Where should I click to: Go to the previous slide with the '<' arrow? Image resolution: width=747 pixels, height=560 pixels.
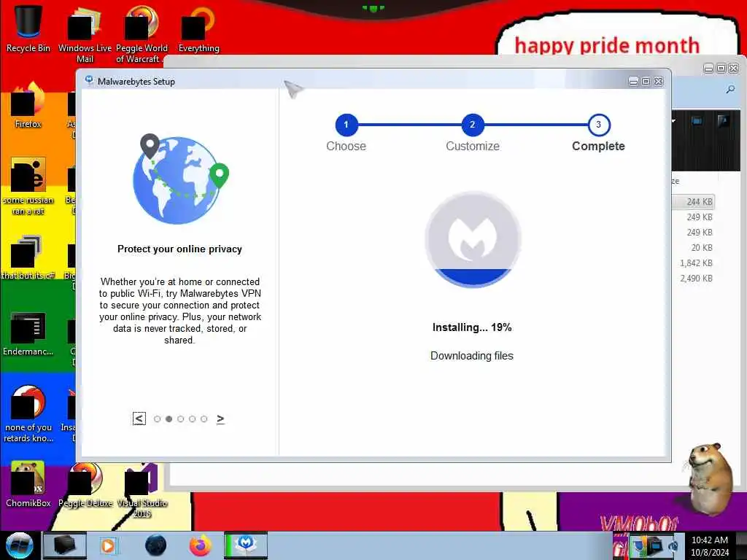[139, 419]
